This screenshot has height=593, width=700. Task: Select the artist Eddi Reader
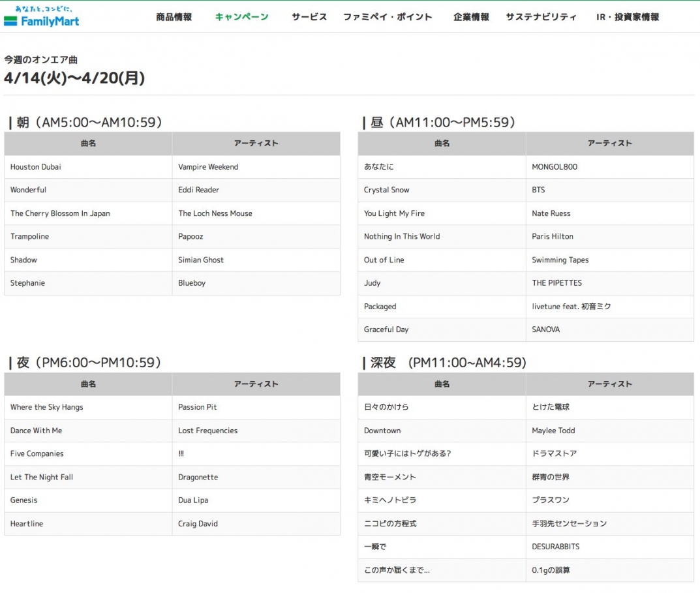click(x=199, y=190)
